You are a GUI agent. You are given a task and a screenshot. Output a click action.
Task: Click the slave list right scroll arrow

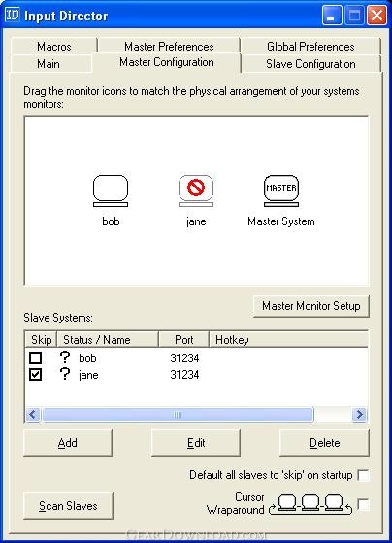click(x=359, y=414)
